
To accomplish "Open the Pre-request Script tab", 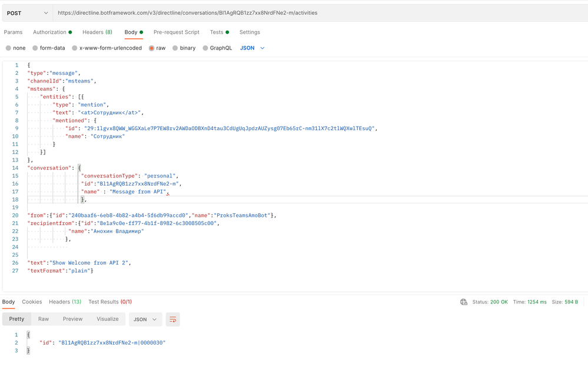I will point(175,32).
